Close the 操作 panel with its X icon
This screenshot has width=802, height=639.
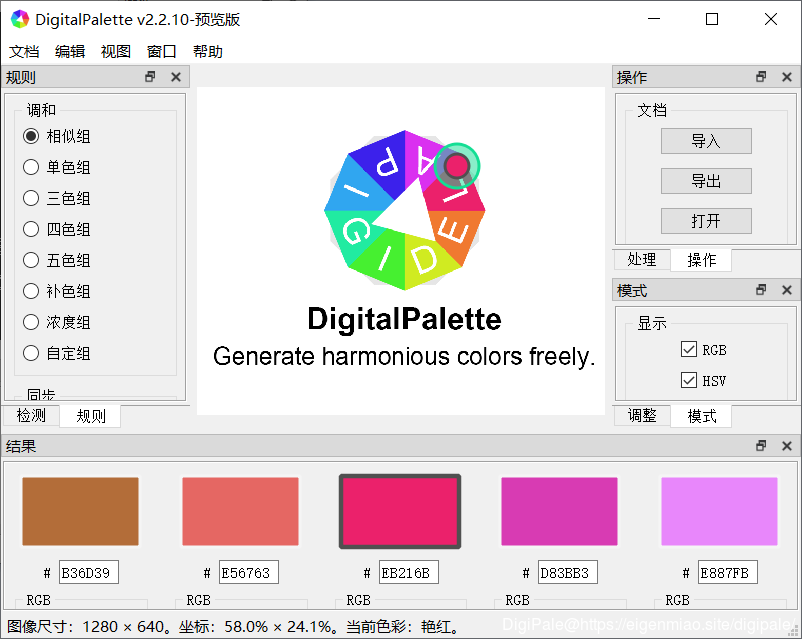(787, 77)
